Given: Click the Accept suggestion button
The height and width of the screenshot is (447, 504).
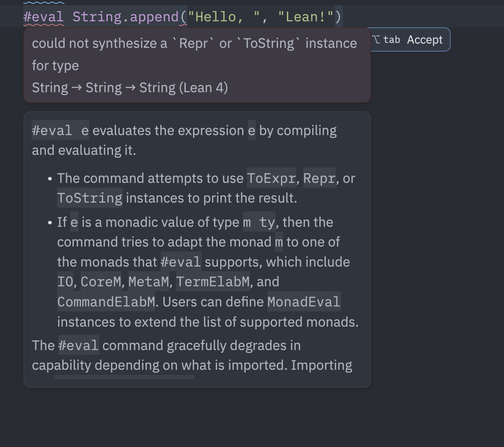Looking at the screenshot, I should click(x=424, y=40).
